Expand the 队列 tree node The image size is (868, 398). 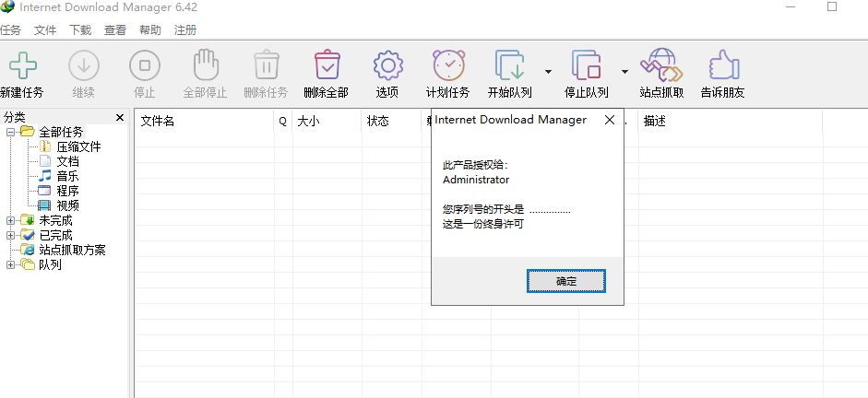point(10,264)
